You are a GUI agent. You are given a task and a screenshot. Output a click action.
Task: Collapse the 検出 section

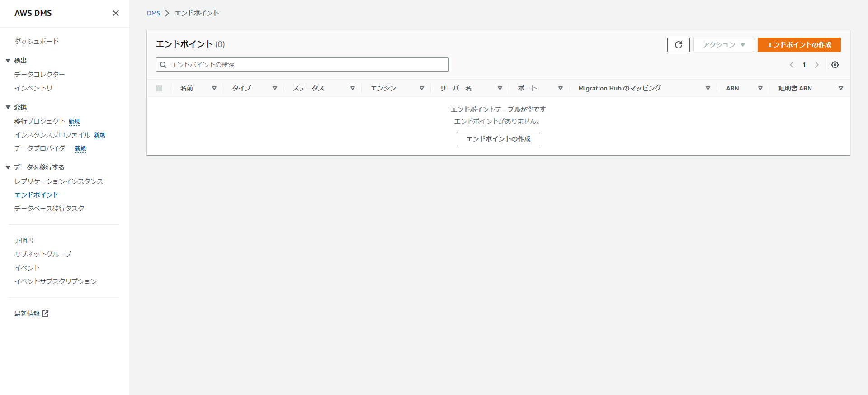click(8, 61)
